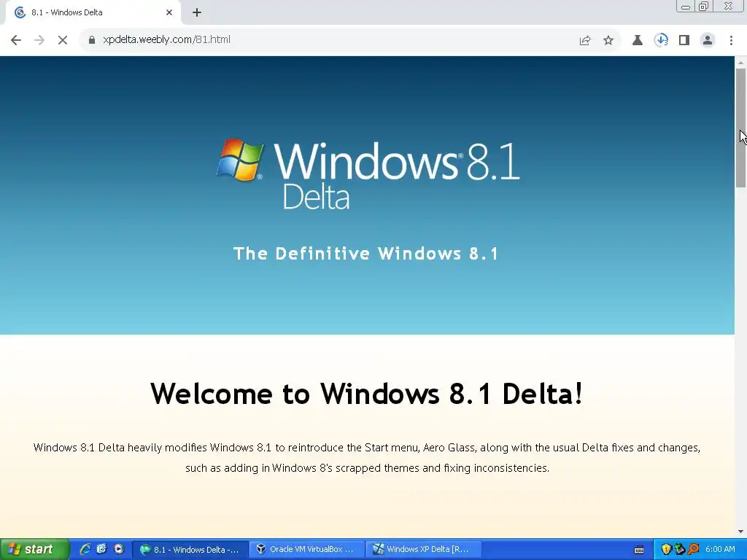Open the Chrome three-dot menu

coord(731,41)
